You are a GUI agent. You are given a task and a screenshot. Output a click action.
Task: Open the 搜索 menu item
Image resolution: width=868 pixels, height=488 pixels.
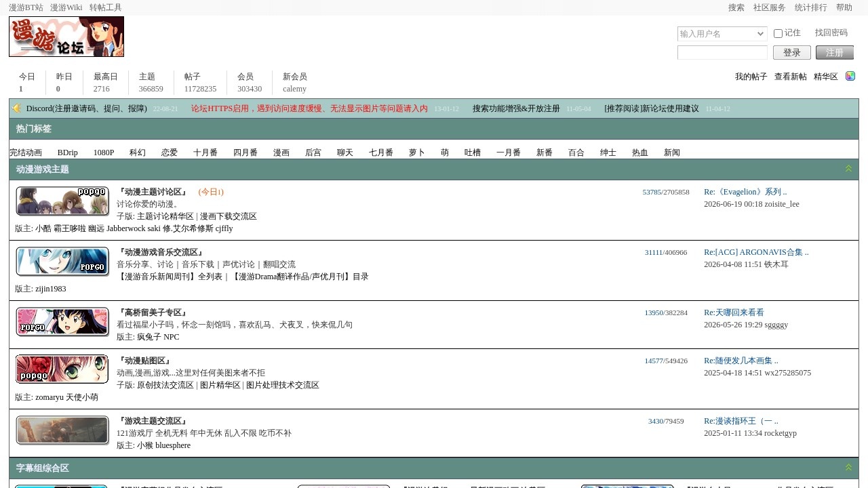[736, 7]
